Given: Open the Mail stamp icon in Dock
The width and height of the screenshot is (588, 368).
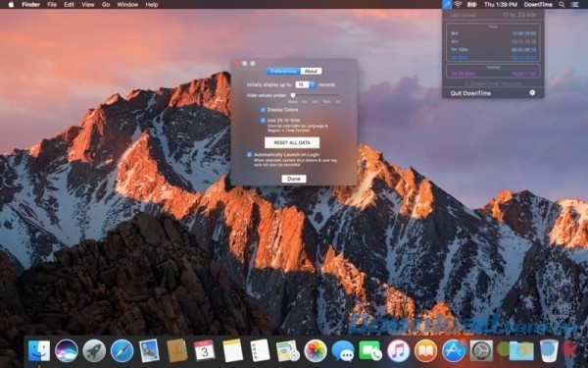Looking at the screenshot, I should 149,350.
